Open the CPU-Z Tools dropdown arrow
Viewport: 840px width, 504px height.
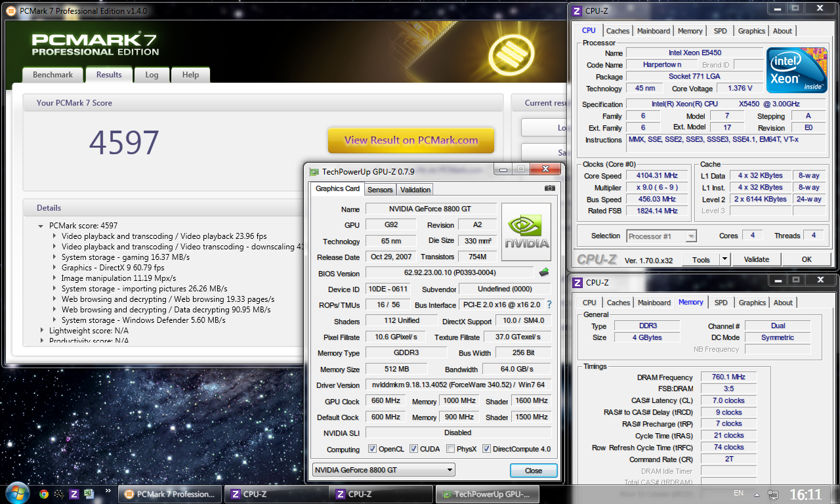click(724, 259)
